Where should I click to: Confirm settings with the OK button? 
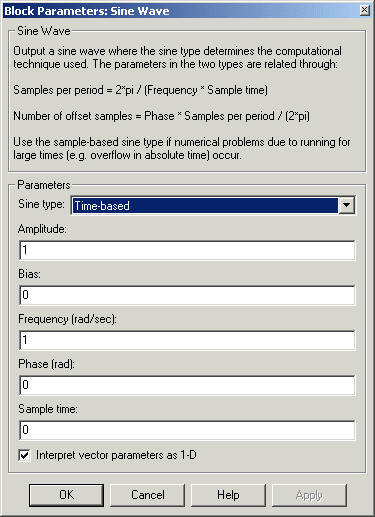point(66,495)
